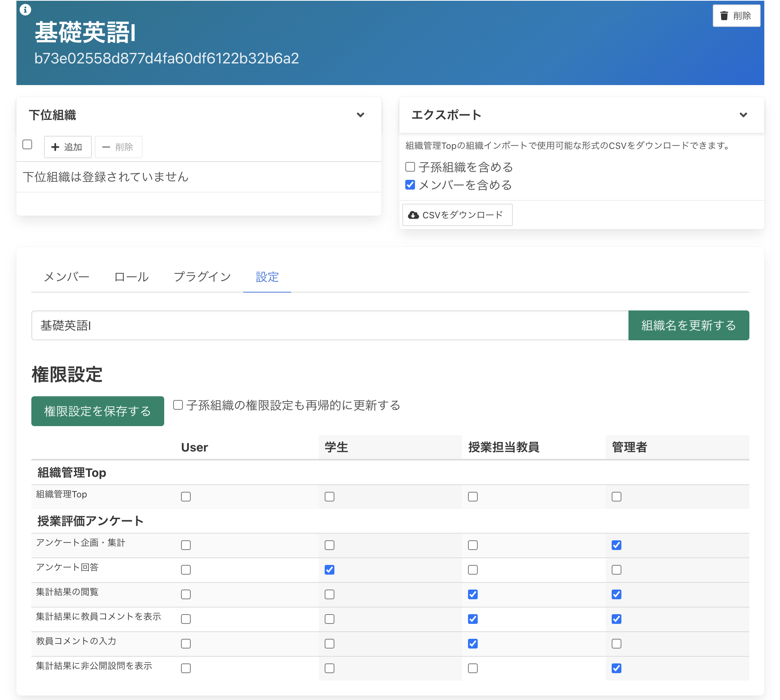780x700 pixels.
Task: Click the info icon above the course title
Action: point(25,10)
